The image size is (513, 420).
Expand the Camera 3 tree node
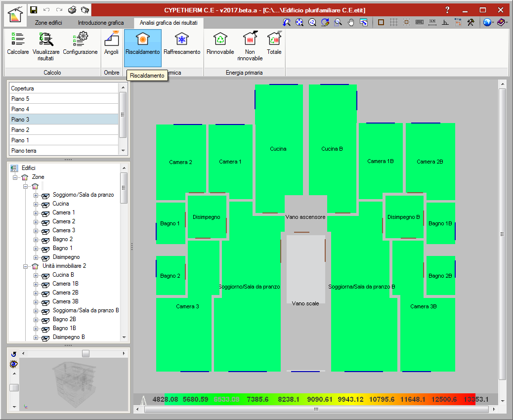(x=36, y=231)
